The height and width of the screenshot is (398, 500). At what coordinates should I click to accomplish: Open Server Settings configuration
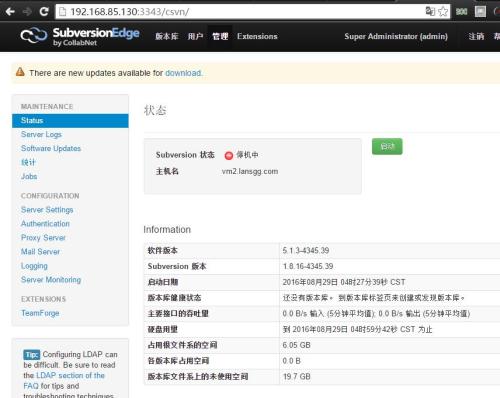click(x=47, y=210)
